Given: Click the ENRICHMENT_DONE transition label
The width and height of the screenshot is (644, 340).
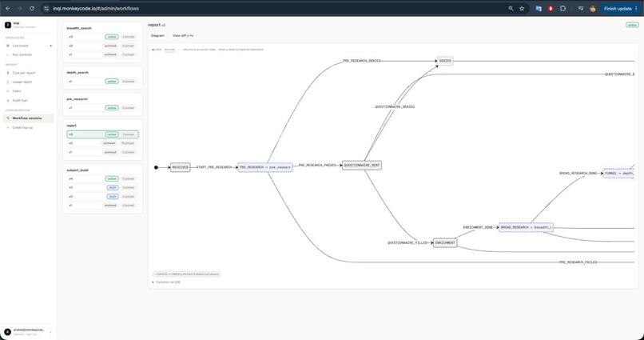Looking at the screenshot, I should (478, 227).
